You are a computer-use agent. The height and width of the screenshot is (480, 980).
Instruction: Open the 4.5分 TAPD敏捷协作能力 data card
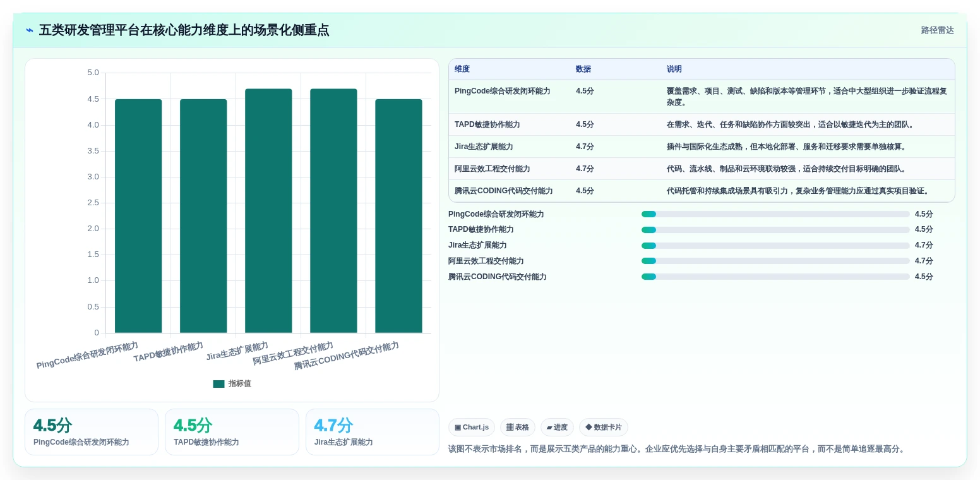pos(232,432)
